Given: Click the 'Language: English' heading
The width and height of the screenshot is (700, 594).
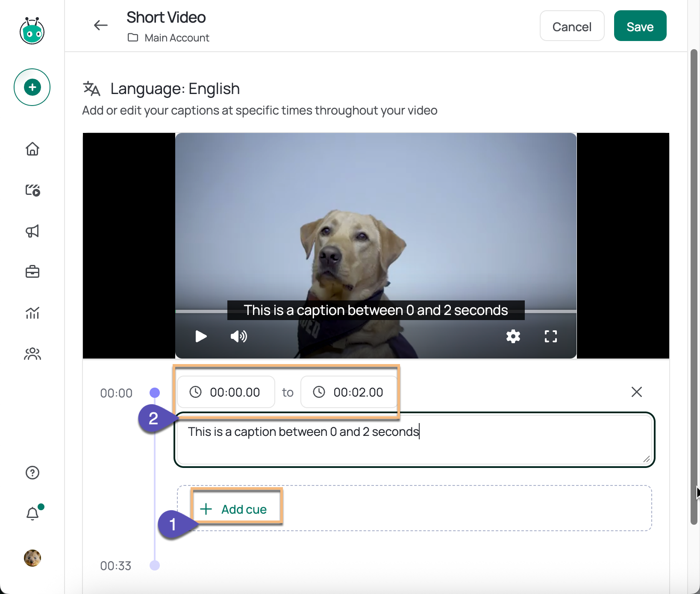Looking at the screenshot, I should click(x=175, y=88).
